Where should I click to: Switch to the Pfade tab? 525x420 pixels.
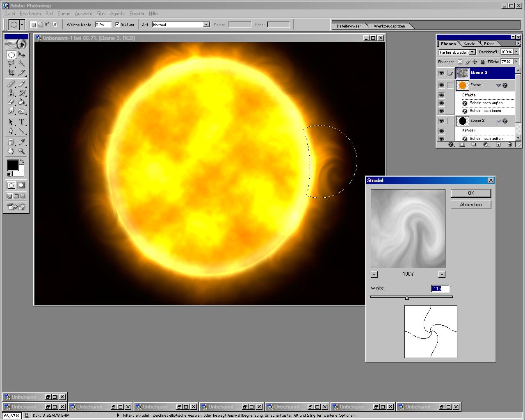click(489, 43)
